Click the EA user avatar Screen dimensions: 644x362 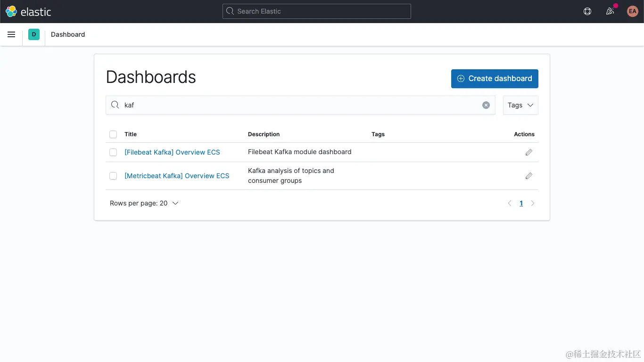pos(632,11)
